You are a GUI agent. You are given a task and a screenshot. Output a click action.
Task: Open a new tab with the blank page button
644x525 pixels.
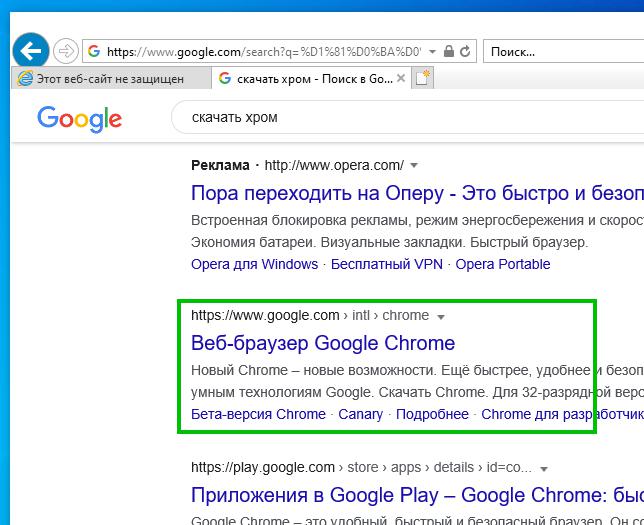[x=422, y=78]
